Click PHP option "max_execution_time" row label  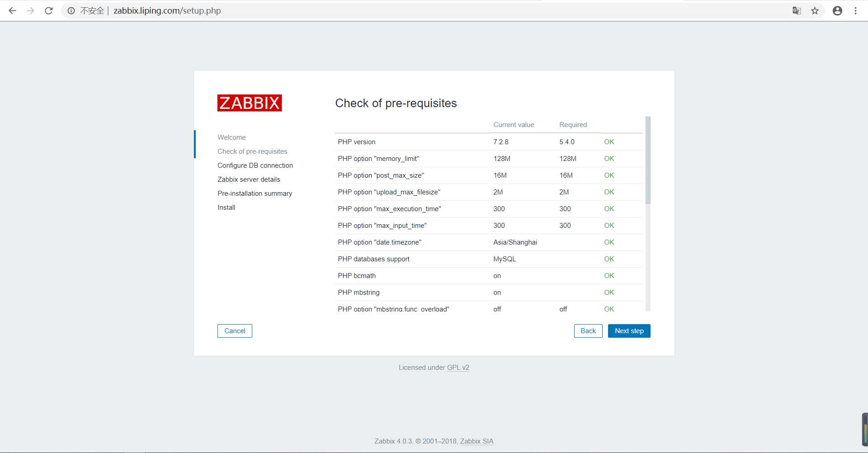[x=389, y=209]
